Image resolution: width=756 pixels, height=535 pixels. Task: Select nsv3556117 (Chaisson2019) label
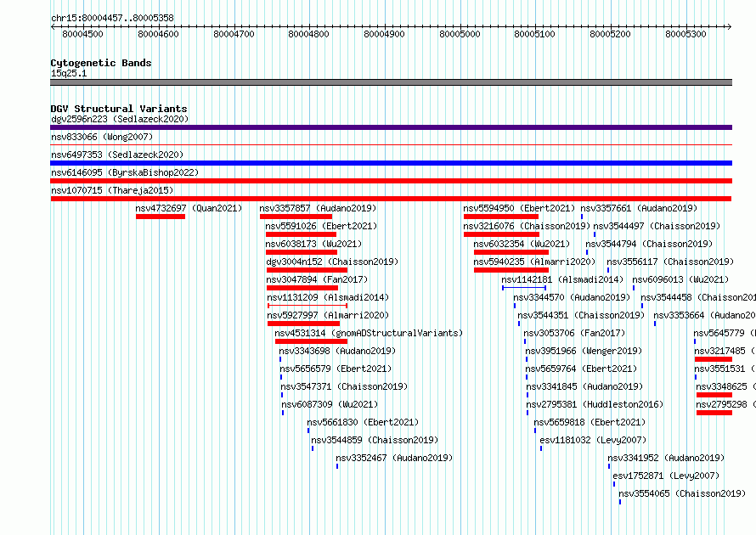(670, 262)
